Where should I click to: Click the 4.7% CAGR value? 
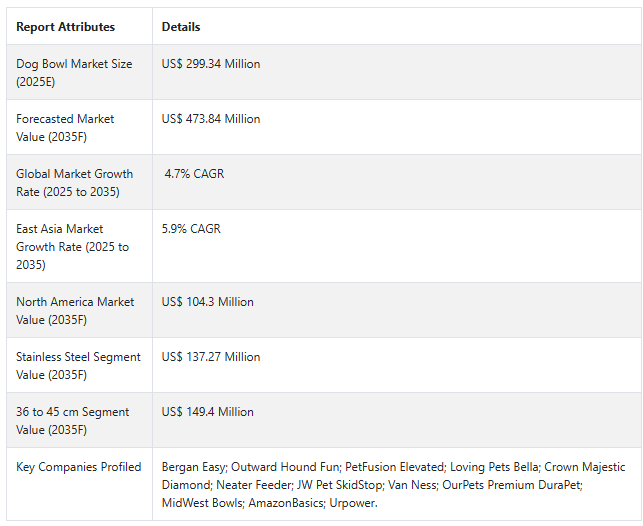195,174
